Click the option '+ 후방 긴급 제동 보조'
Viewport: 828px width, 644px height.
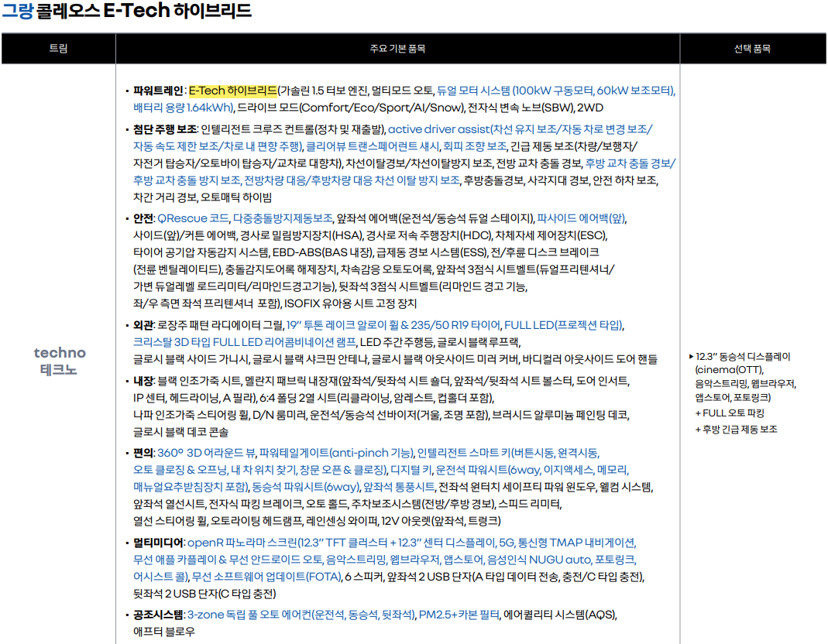pos(736,430)
